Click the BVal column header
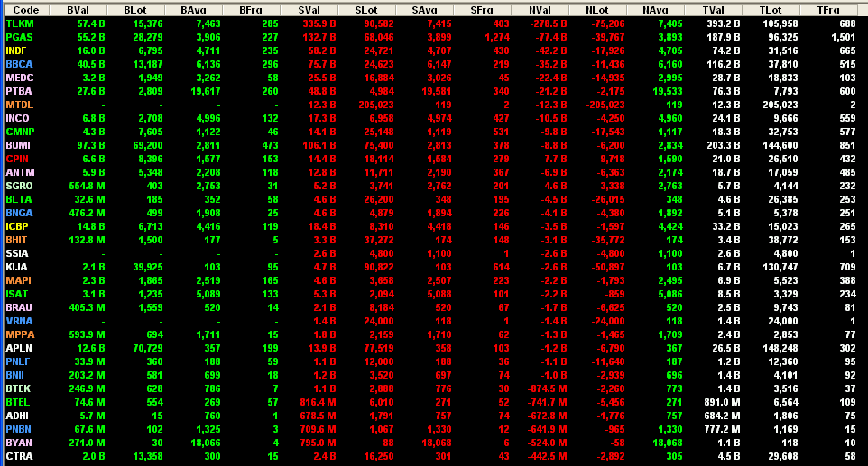Viewport: 868px width, 466px height. [x=78, y=10]
